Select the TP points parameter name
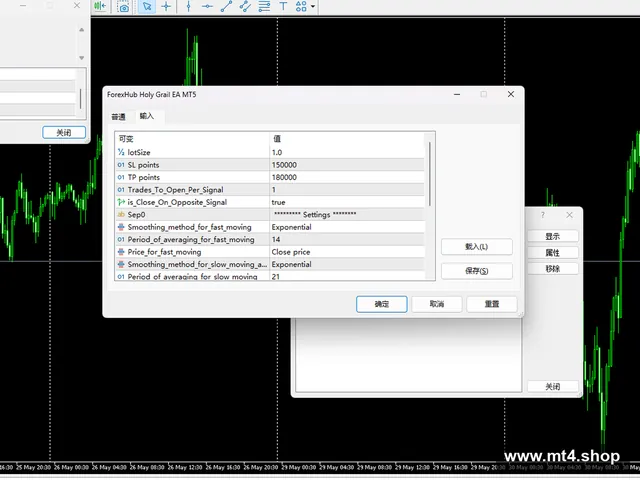Viewport: 640px width, 480px height. pyautogui.click(x=144, y=177)
